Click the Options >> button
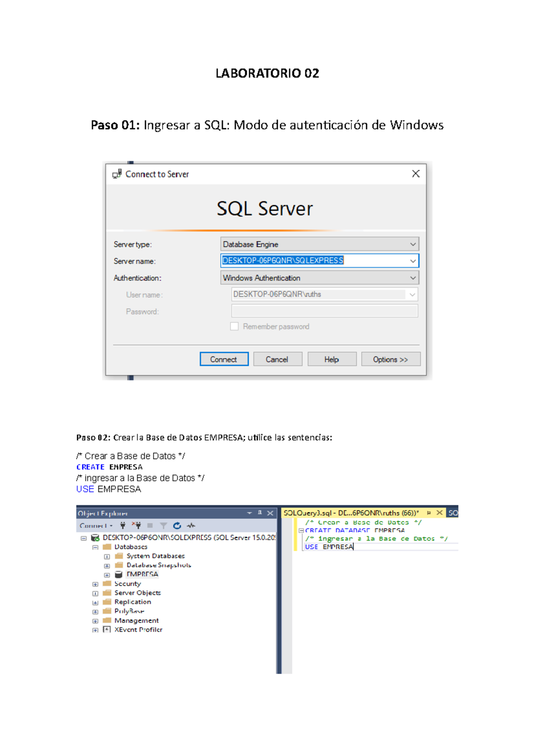Image resolution: width=534 pixels, height=756 pixels. coord(390,359)
